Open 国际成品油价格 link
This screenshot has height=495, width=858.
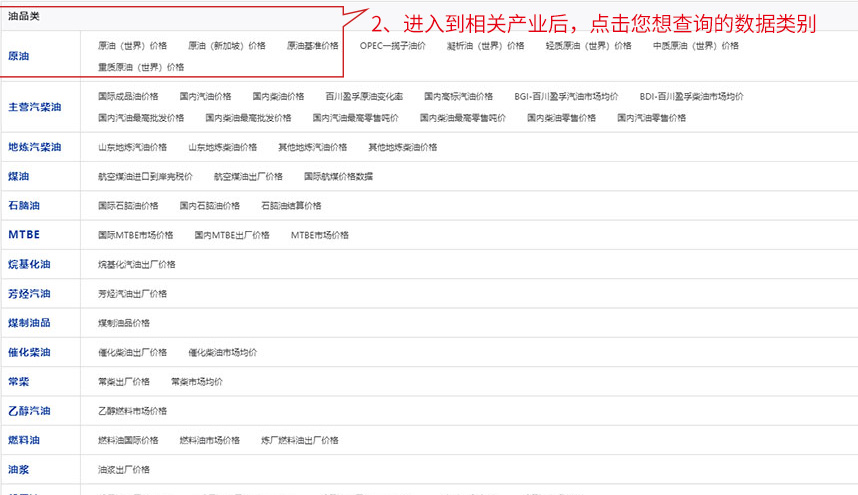(x=128, y=97)
